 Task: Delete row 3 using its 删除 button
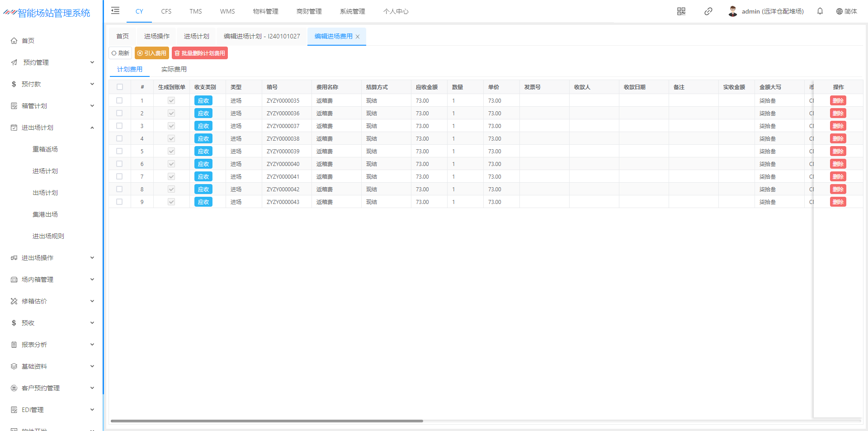pos(838,126)
